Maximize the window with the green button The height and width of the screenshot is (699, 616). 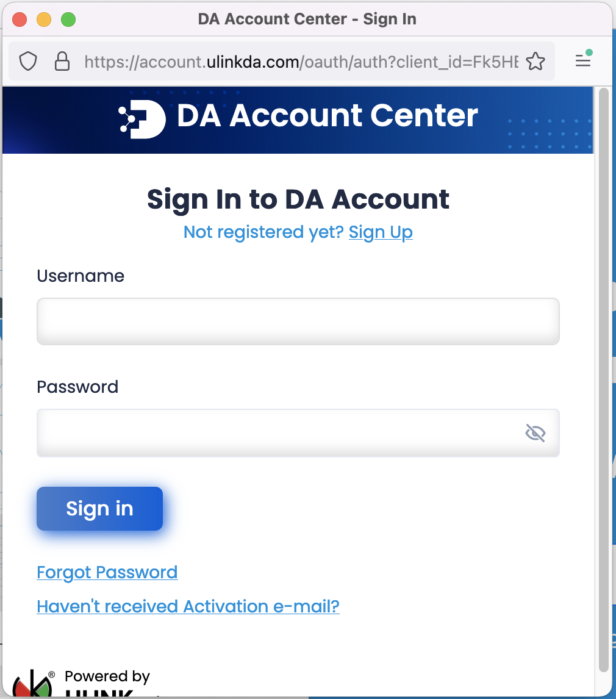pos(68,19)
